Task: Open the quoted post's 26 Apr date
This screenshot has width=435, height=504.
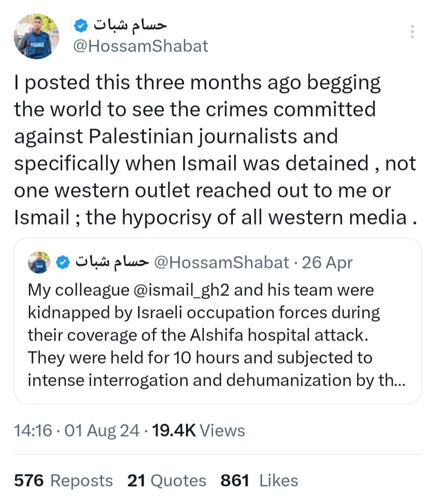Action: [x=327, y=262]
